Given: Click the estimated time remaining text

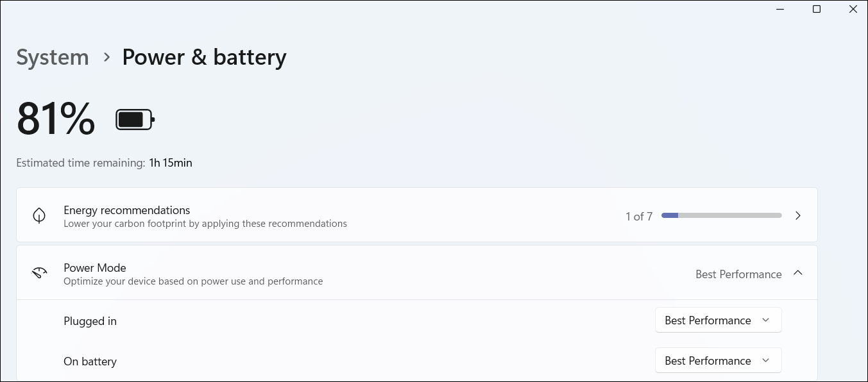Looking at the screenshot, I should (104, 163).
